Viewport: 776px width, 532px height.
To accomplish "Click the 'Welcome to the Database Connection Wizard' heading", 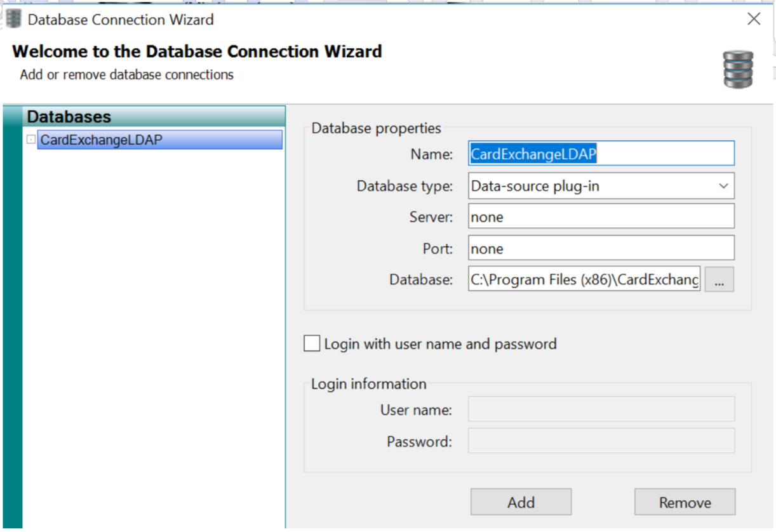I will [x=197, y=51].
